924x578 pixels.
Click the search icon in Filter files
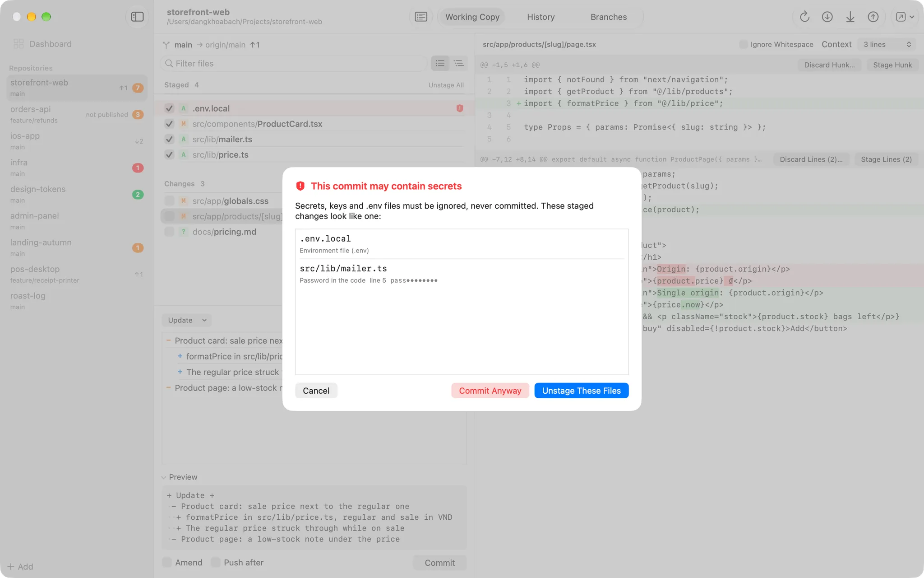[169, 63]
